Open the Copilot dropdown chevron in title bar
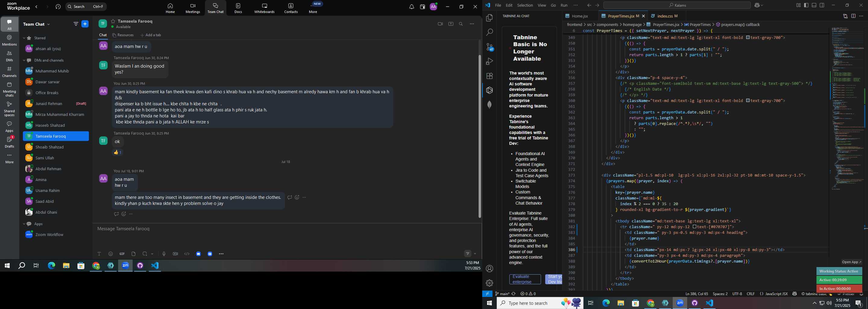The height and width of the screenshot is (309, 868). (x=762, y=5)
